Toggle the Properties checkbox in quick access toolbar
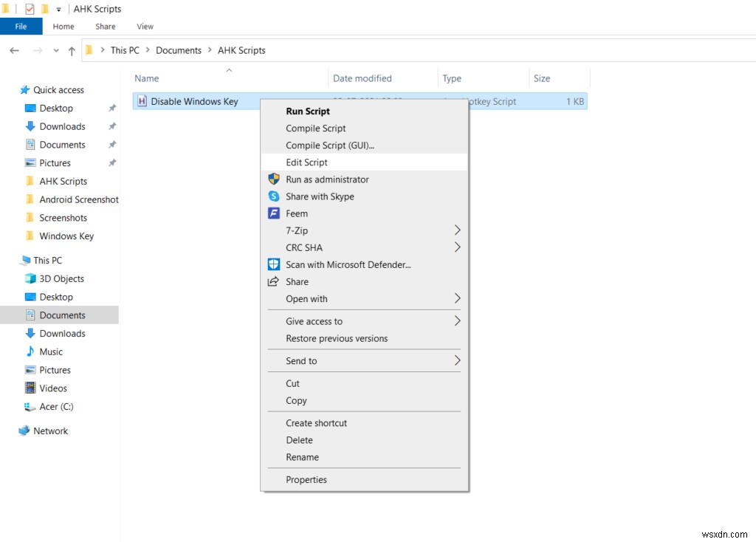 31,8
